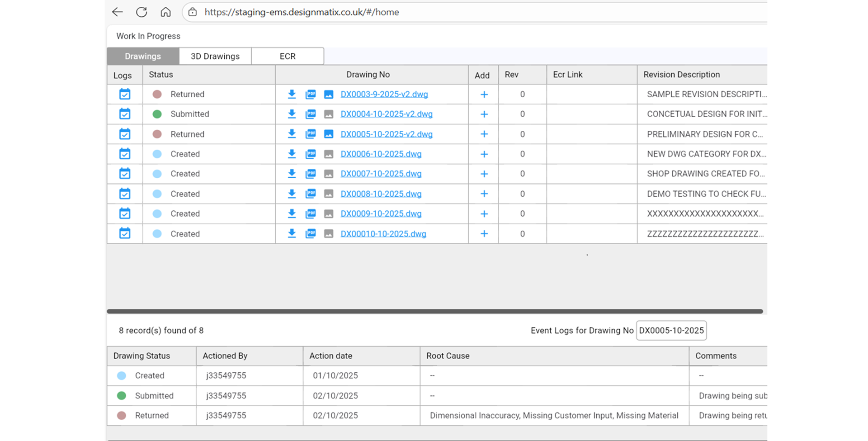Click the horizontal scrollbar under the drawings table
868x441 pixels.
pyautogui.click(x=434, y=311)
